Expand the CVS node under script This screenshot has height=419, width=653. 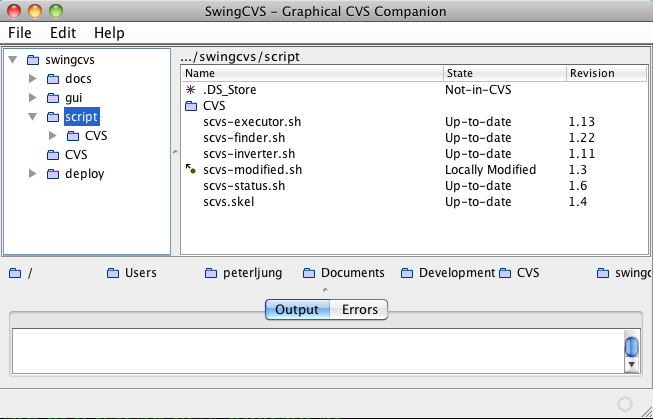52,135
